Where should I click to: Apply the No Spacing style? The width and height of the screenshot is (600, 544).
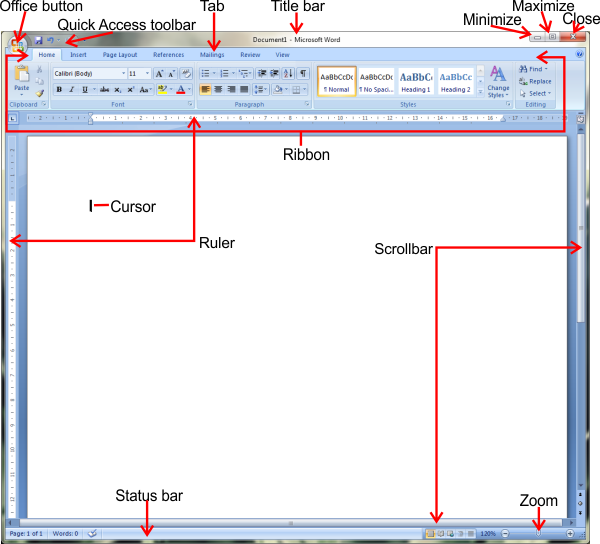[x=377, y=81]
